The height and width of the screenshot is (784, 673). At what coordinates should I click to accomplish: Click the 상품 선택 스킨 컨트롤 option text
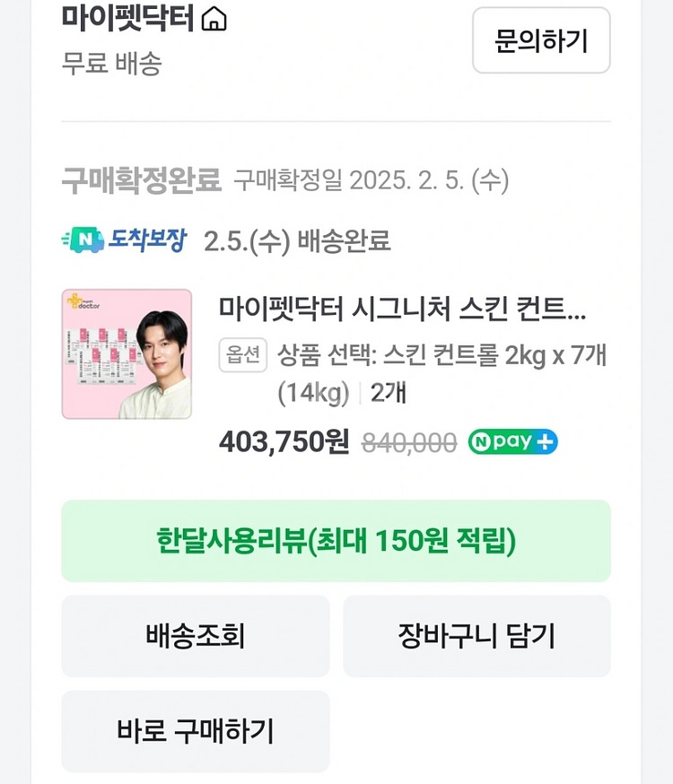coord(441,355)
